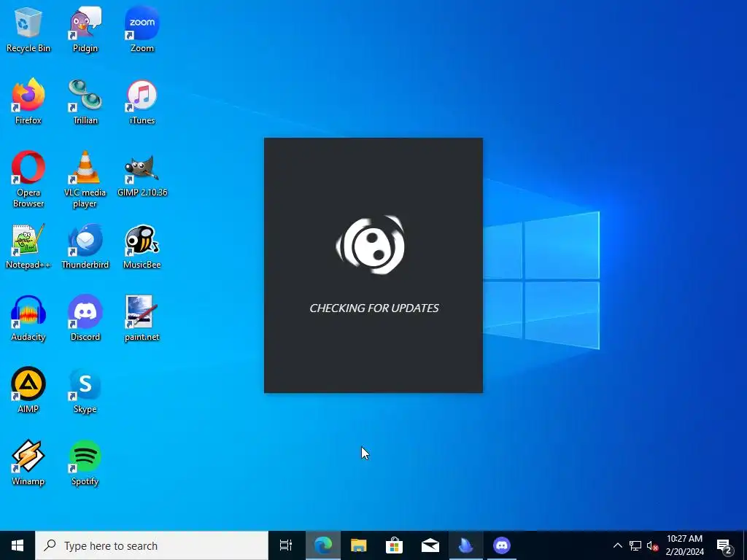
Task: Select the paint.net desktop icon
Action: pos(142,318)
